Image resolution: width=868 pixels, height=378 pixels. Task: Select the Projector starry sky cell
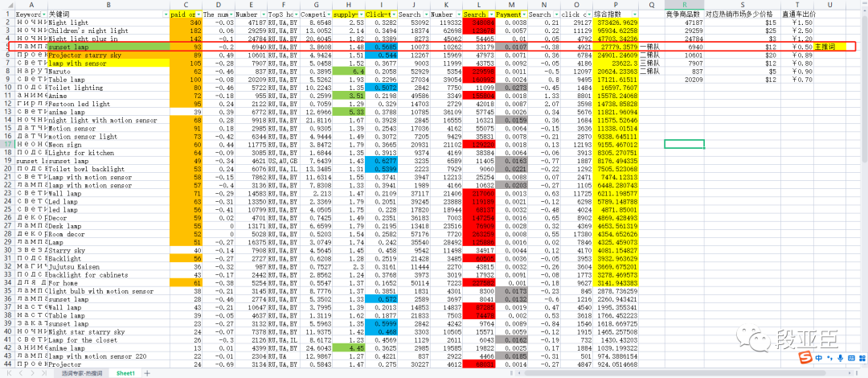(x=108, y=55)
